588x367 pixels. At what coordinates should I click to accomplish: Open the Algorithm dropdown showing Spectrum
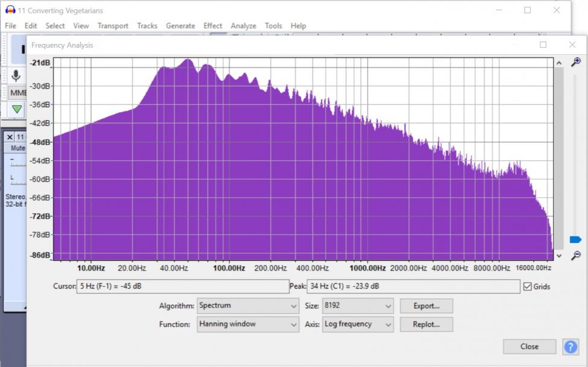click(248, 306)
